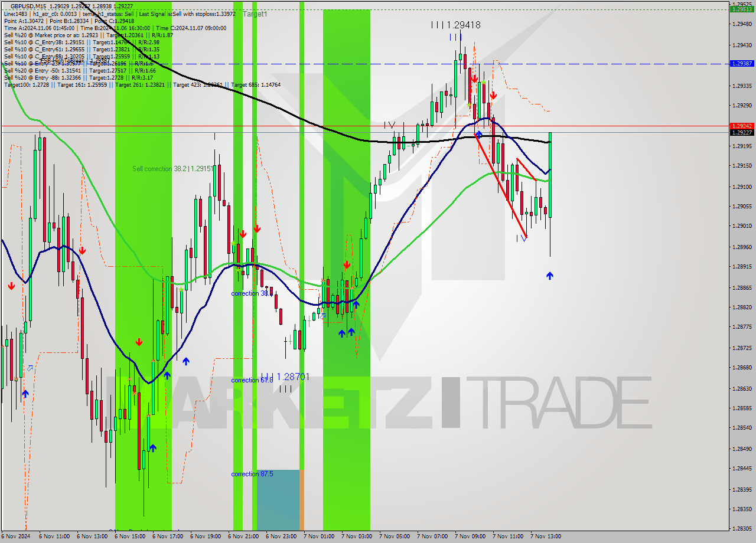Select the 'Sell correction 38.2 | 1.29151' label

(172, 169)
